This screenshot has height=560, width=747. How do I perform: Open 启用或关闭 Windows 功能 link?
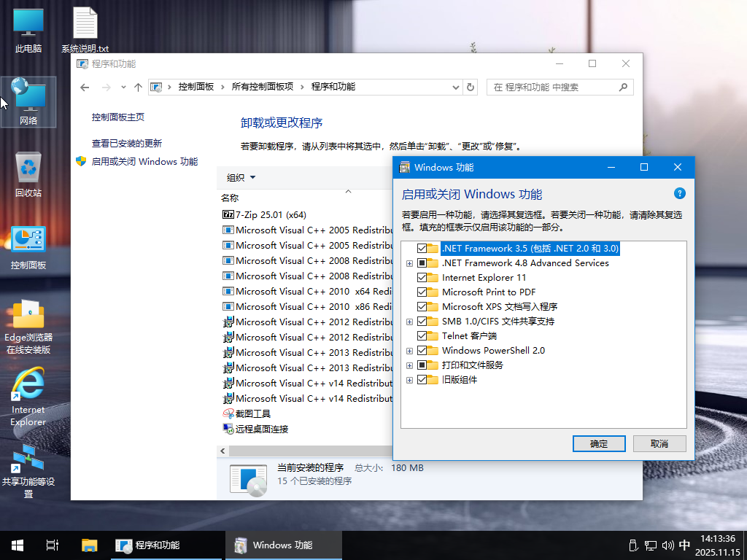point(144,161)
